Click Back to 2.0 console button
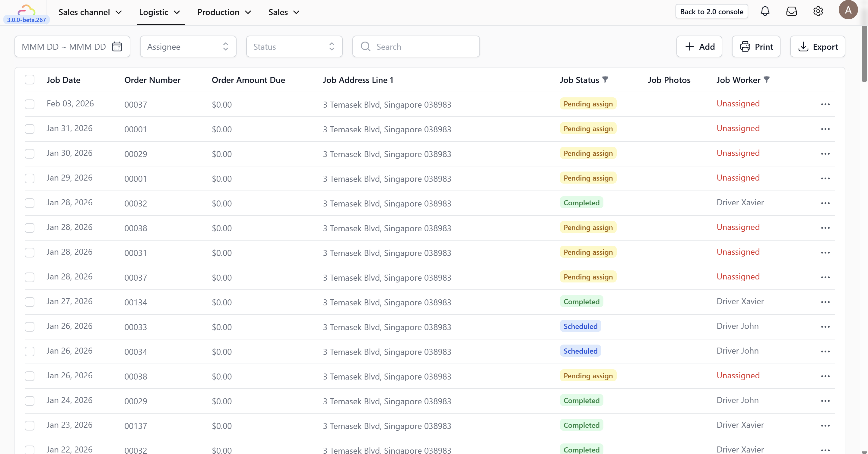Screen dimensions: 868x454 click(711, 11)
